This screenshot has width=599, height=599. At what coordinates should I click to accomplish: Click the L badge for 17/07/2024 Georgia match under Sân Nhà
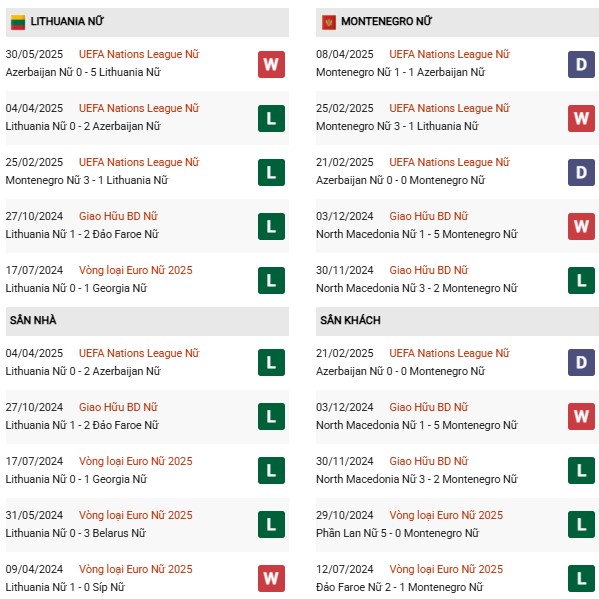click(x=271, y=470)
